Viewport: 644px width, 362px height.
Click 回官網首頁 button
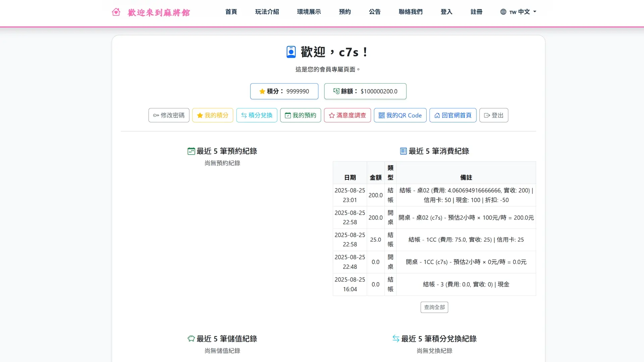(453, 115)
